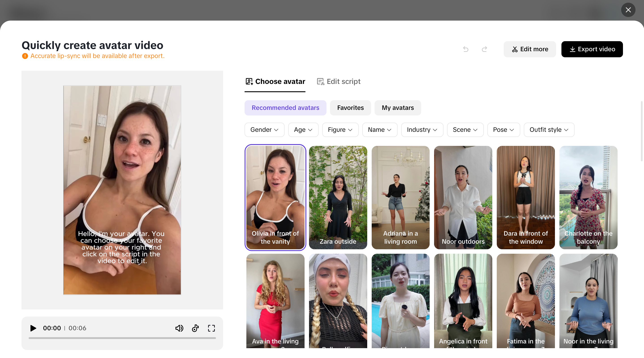
Task: Open the Edit script tab
Action: pyautogui.click(x=339, y=81)
